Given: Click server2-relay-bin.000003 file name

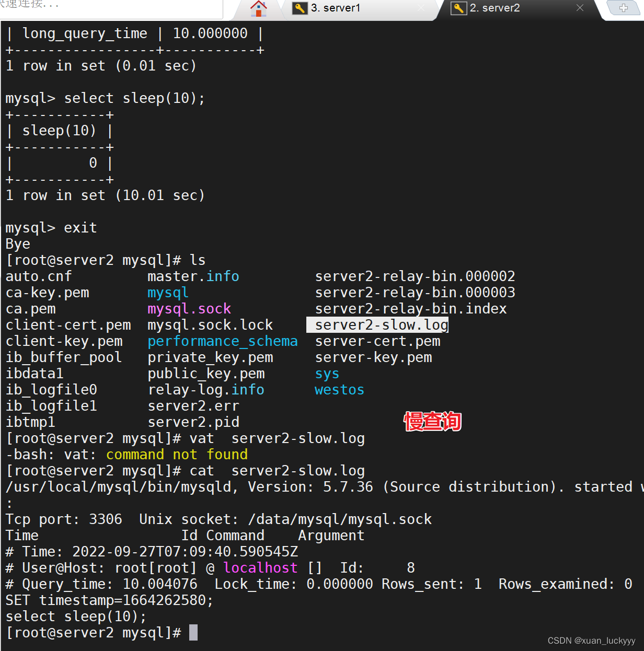Looking at the screenshot, I should click(x=415, y=293).
